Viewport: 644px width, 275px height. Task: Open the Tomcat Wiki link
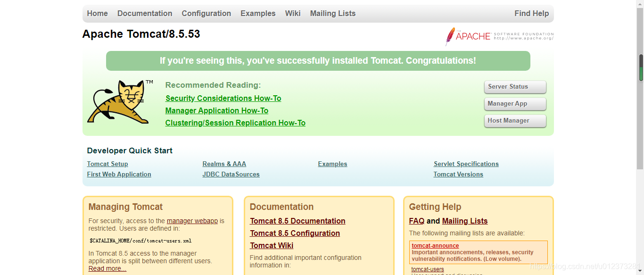click(272, 245)
